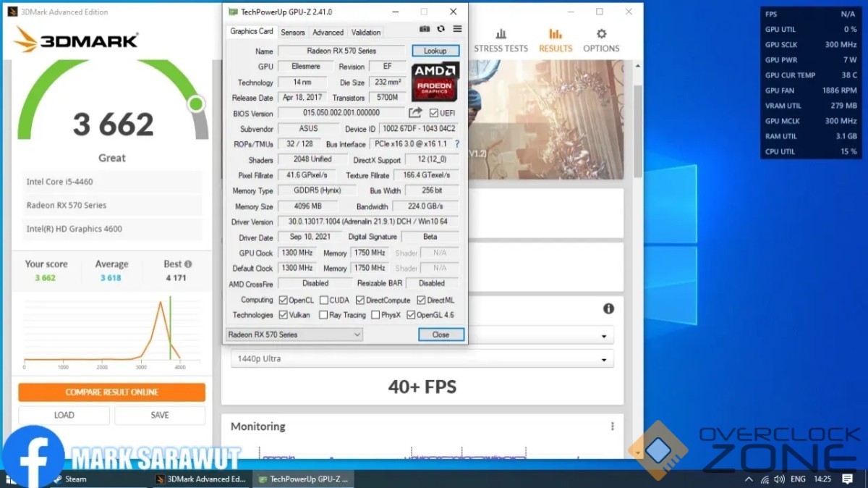Switch to the Sensors tab
This screenshot has height=488, width=868.
point(293,32)
